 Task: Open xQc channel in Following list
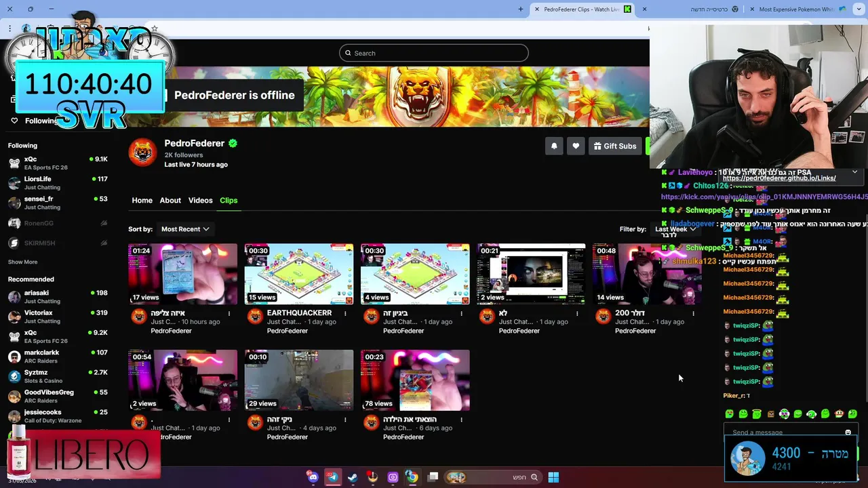pos(58,163)
